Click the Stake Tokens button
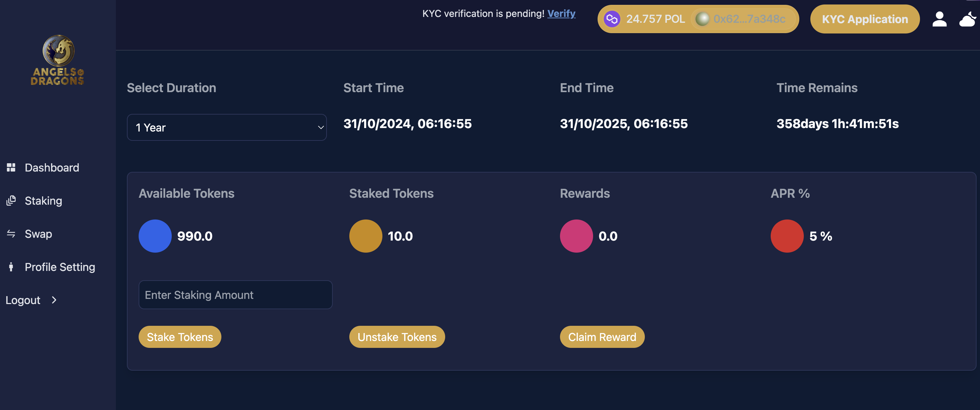Image resolution: width=980 pixels, height=410 pixels. (180, 337)
